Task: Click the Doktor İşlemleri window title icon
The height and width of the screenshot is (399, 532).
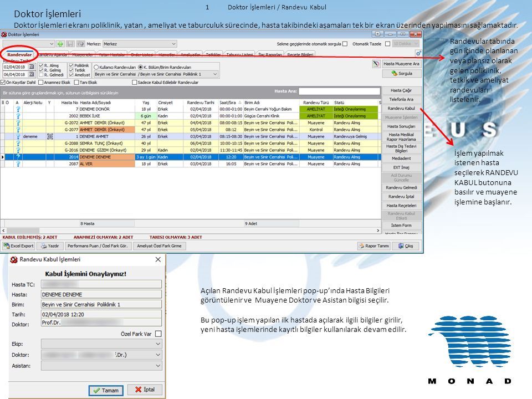Action: (4, 34)
